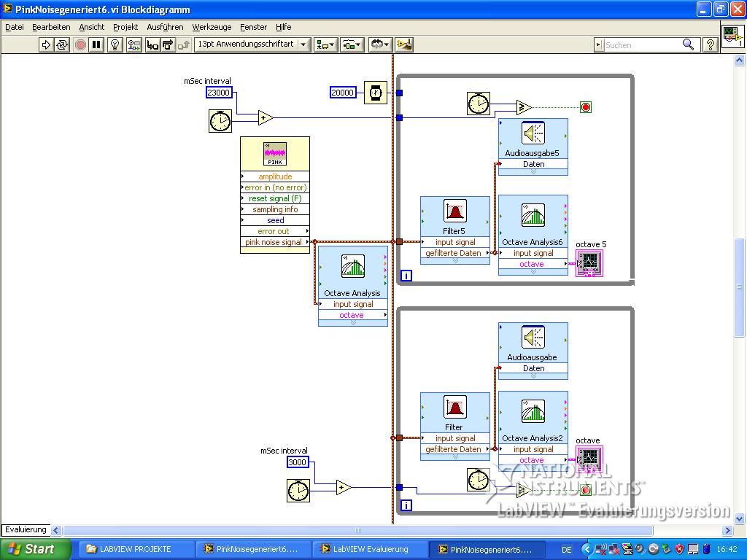
Task: Open the Bearbeiten menu
Action: tap(51, 27)
